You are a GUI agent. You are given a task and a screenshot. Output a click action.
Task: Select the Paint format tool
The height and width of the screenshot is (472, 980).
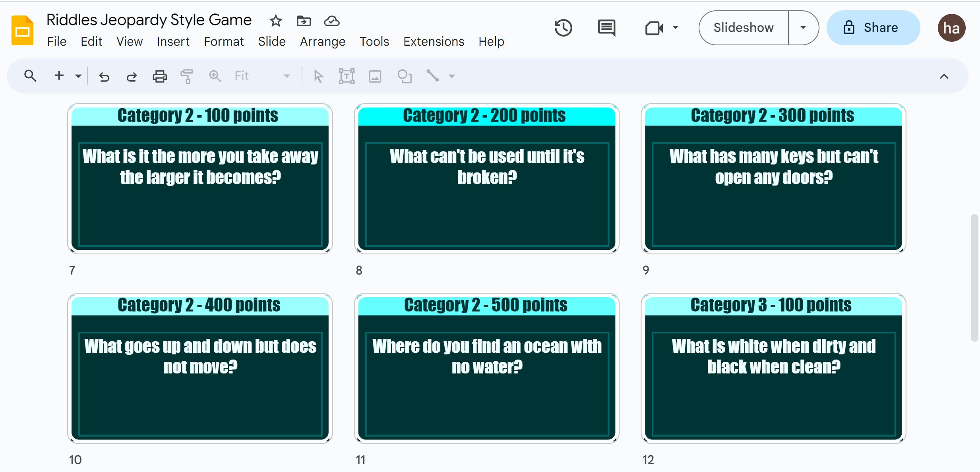(187, 76)
